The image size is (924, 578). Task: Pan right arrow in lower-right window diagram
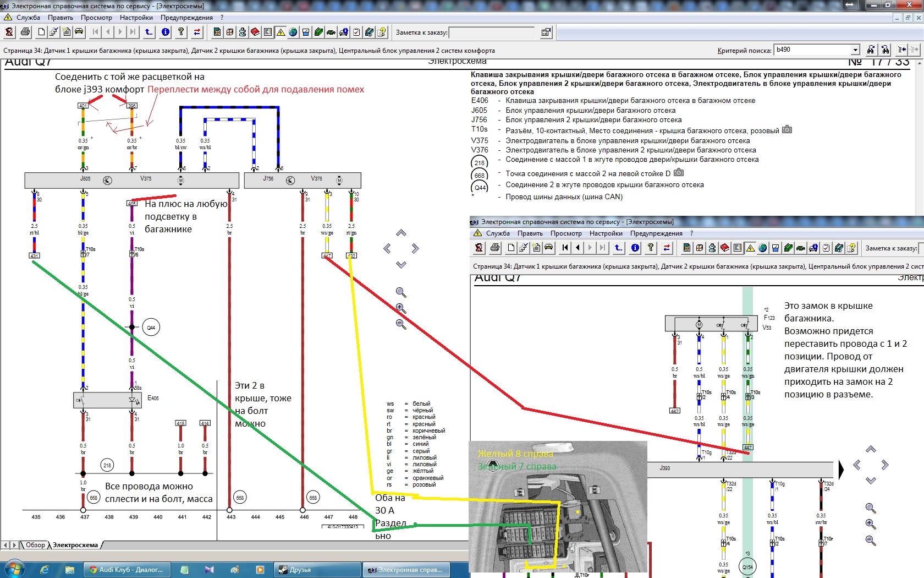coord(885,465)
